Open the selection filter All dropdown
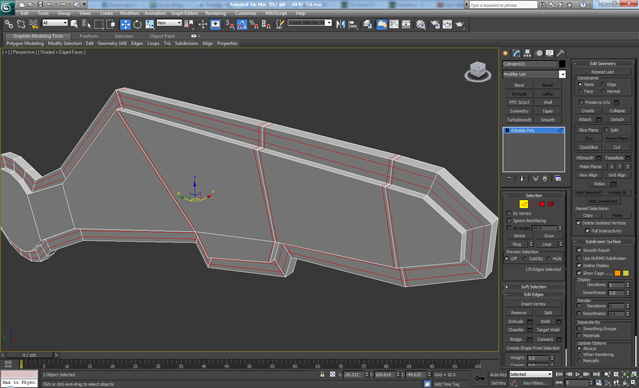This screenshot has width=639, height=388. point(55,23)
